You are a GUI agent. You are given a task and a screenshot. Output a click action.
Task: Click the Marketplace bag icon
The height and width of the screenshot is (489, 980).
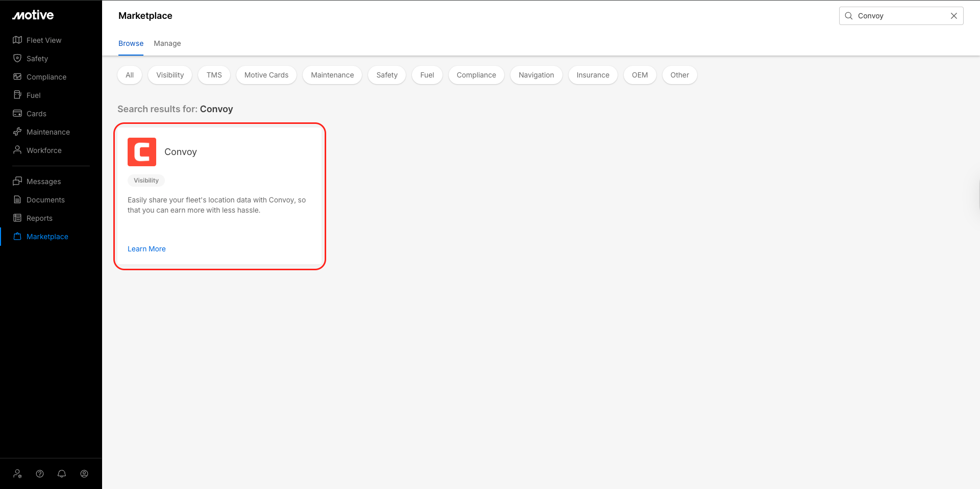[17, 236]
